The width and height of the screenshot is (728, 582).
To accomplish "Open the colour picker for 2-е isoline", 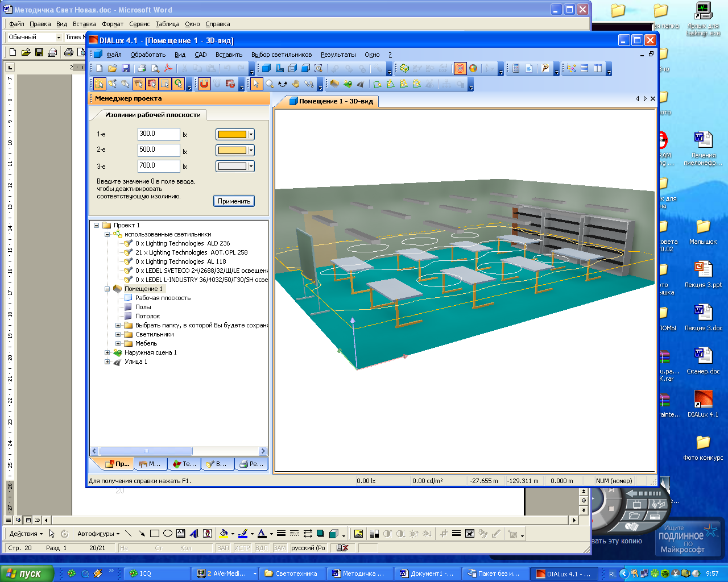I will point(235,151).
